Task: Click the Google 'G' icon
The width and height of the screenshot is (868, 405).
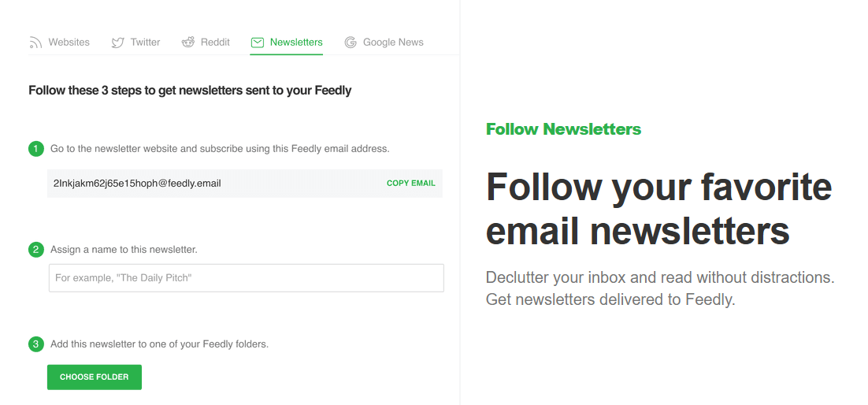Action: coord(351,43)
